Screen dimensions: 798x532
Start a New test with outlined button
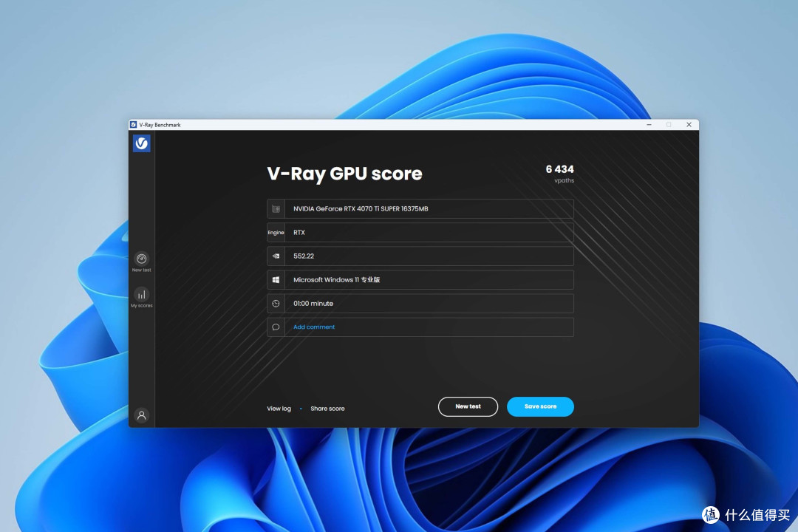click(468, 407)
